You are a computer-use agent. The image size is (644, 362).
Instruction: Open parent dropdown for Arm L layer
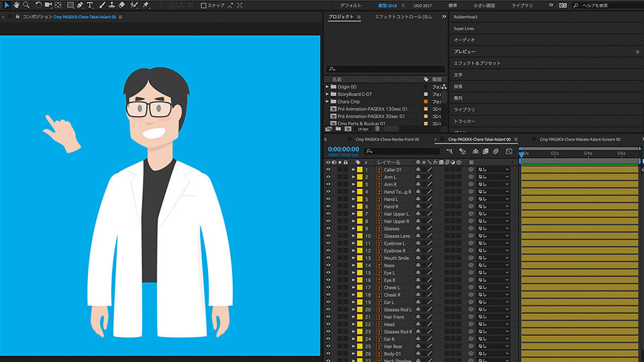click(493, 177)
